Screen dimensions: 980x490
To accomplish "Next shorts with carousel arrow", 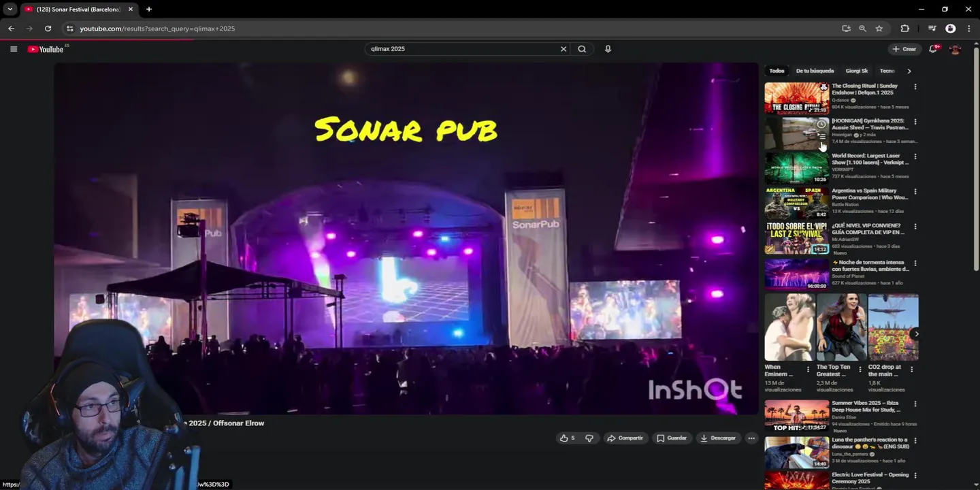I will [x=916, y=333].
